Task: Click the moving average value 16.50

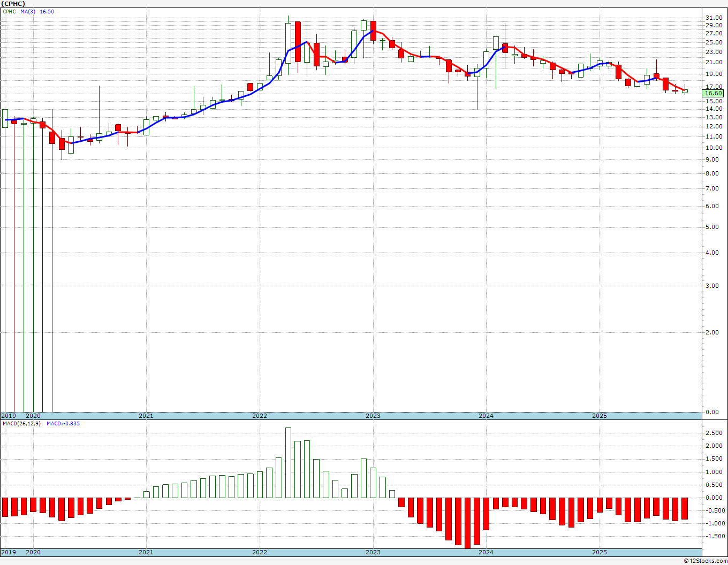Action: coord(47,12)
